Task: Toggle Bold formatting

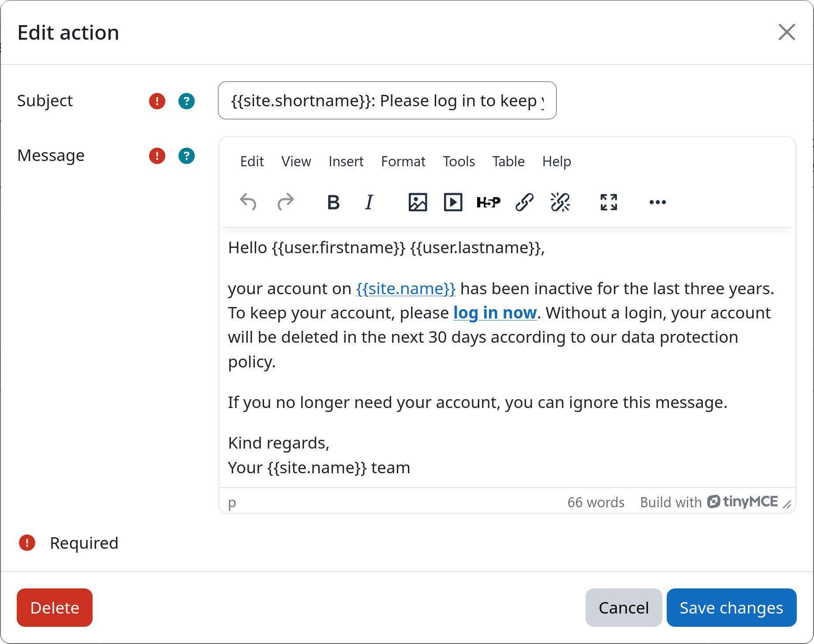Action: pyautogui.click(x=334, y=202)
